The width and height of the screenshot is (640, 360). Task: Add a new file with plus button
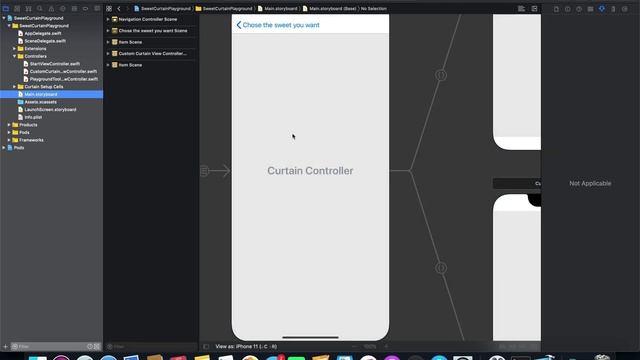tap(5, 347)
